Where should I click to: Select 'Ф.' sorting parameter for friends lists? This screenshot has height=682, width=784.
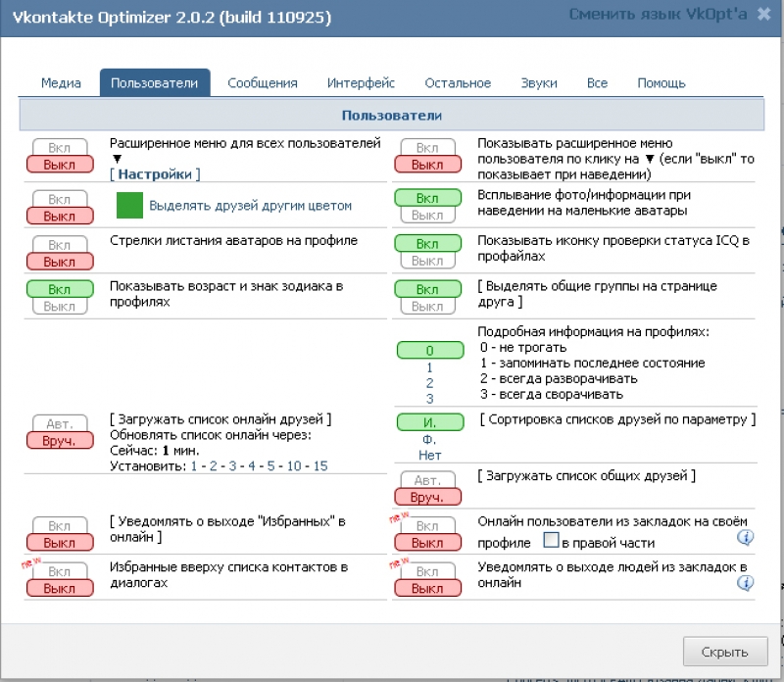click(429, 440)
